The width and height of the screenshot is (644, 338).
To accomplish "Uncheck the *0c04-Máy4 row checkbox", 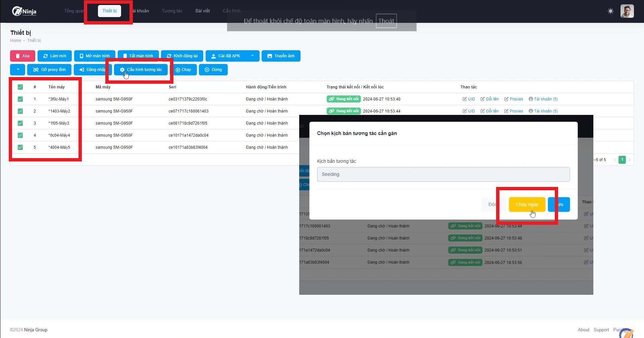I will [x=20, y=135].
